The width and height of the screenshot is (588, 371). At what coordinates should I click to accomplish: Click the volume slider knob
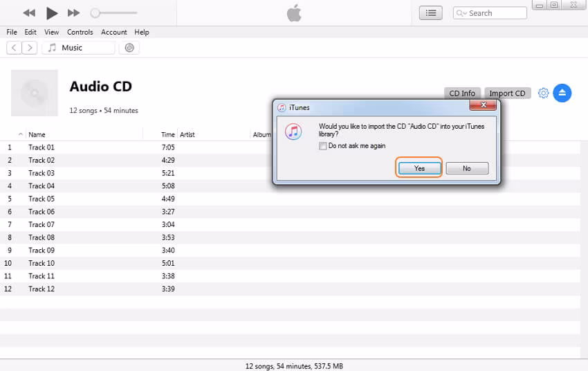pos(95,13)
